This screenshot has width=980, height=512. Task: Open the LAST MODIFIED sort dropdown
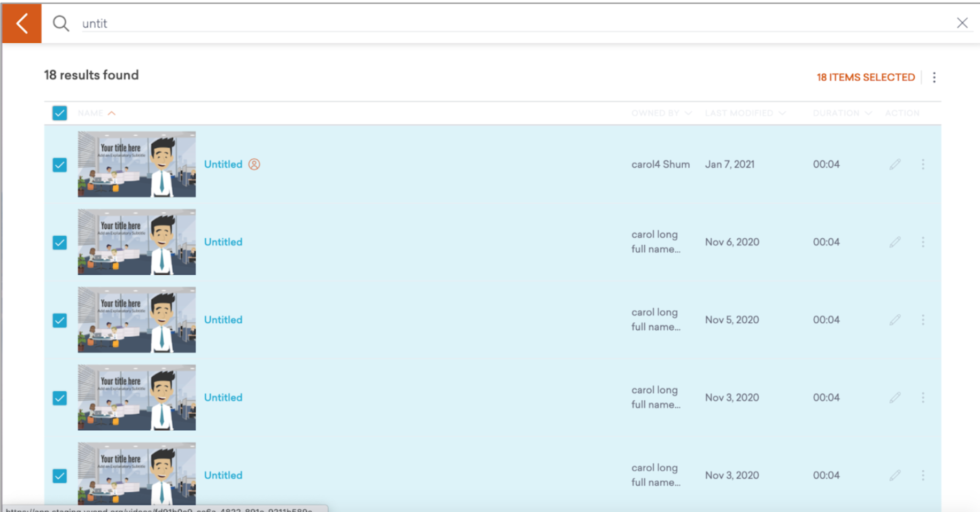coord(783,113)
